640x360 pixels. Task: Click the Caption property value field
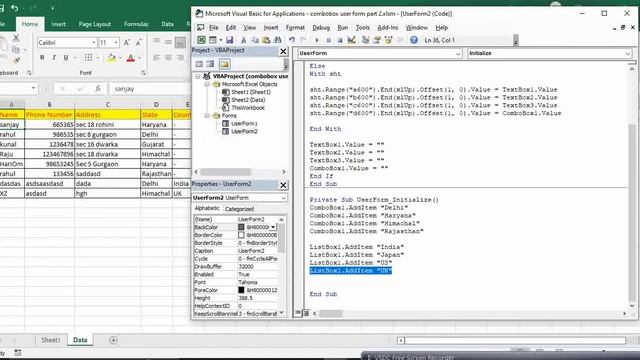[x=257, y=251]
